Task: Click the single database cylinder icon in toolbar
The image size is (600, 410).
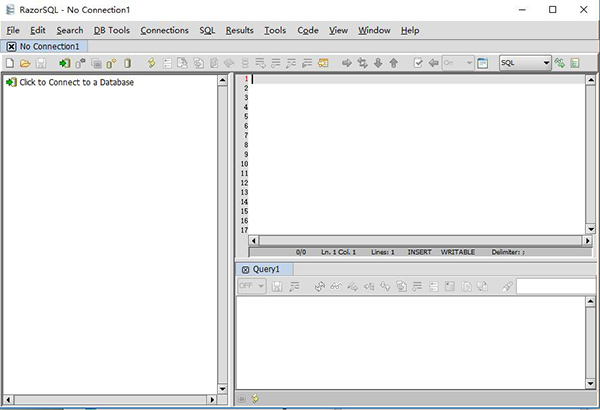Action: (x=127, y=63)
